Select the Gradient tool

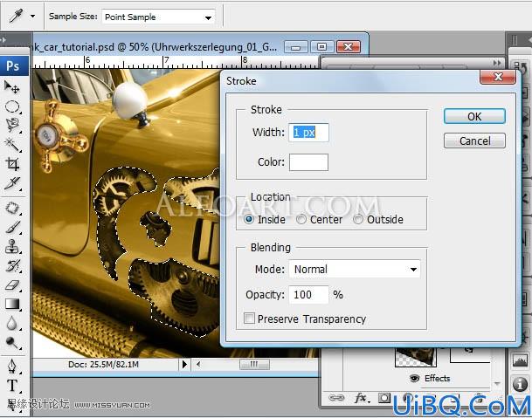[x=12, y=304]
